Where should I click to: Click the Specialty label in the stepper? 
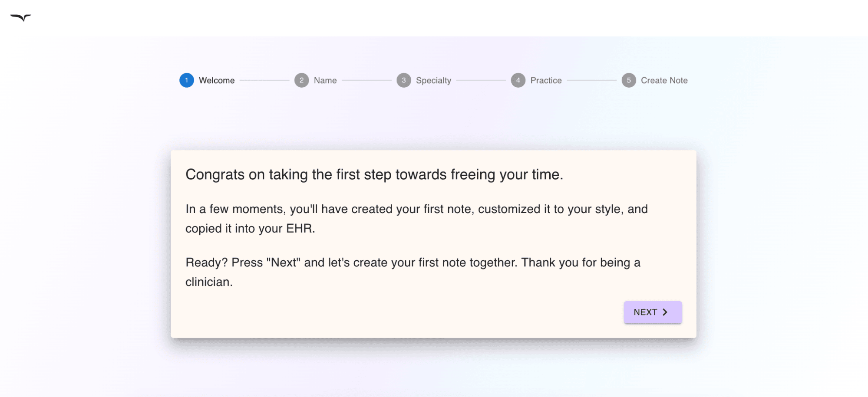click(x=433, y=80)
